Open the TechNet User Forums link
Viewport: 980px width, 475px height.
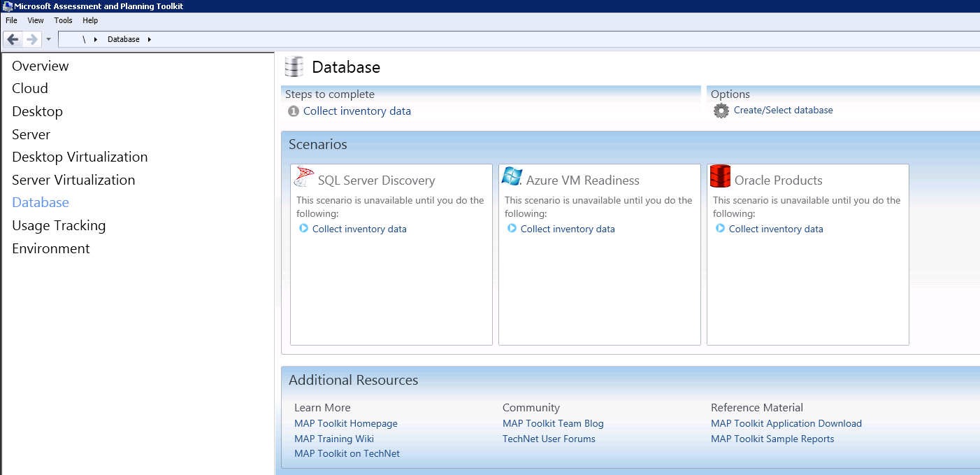[x=549, y=439]
